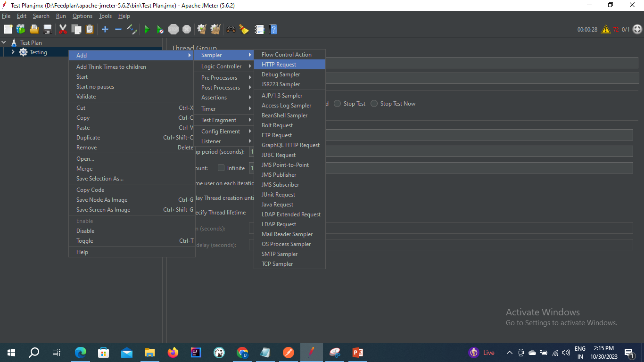Screen dimensions: 644x362
Task: Start the test with green play icon
Action: pos(147,29)
